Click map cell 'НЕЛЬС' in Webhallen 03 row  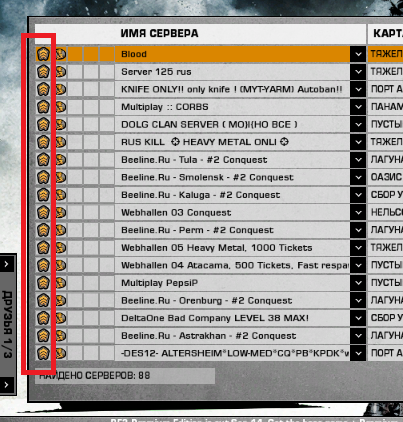(x=386, y=212)
